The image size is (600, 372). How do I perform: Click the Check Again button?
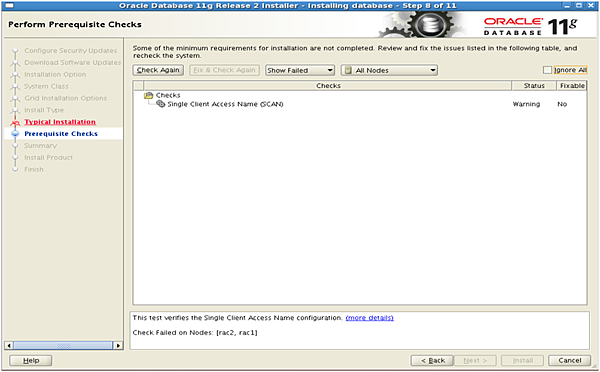(x=158, y=70)
